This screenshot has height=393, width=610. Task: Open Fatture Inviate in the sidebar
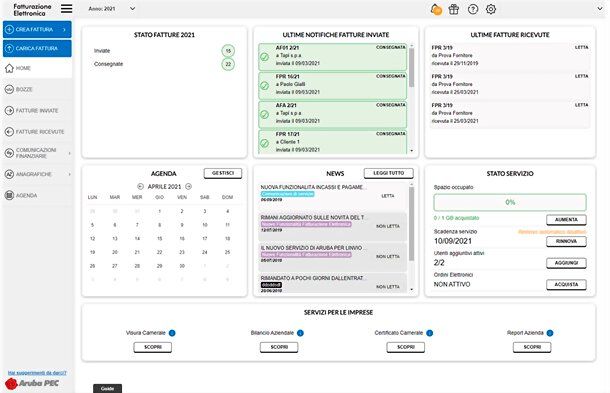[x=37, y=111]
